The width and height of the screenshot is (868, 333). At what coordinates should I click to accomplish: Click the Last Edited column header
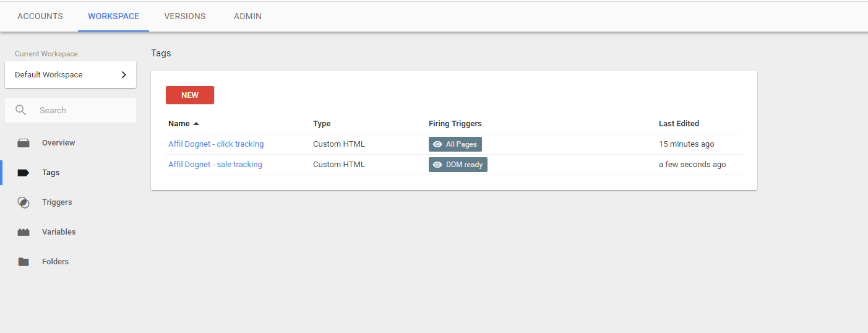pos(679,124)
